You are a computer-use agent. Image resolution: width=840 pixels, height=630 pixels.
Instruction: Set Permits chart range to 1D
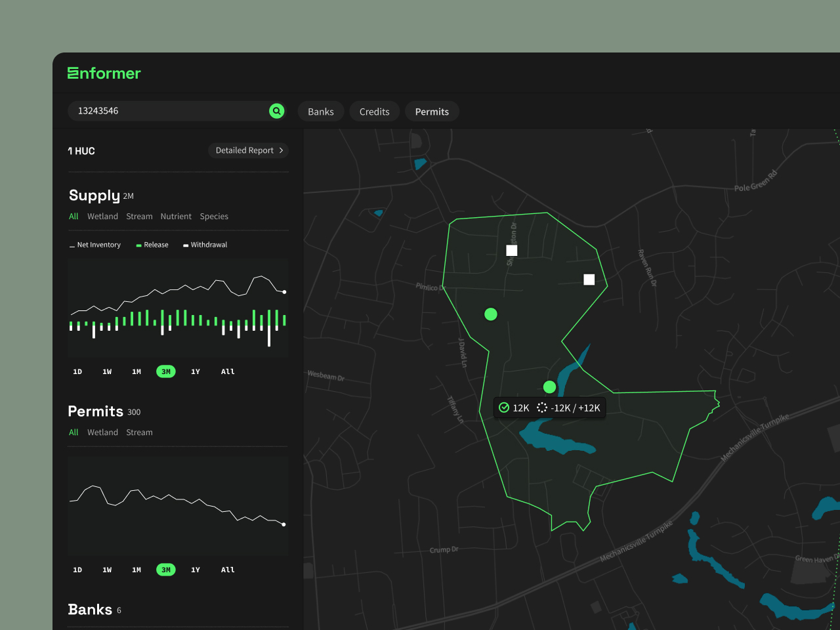77,570
